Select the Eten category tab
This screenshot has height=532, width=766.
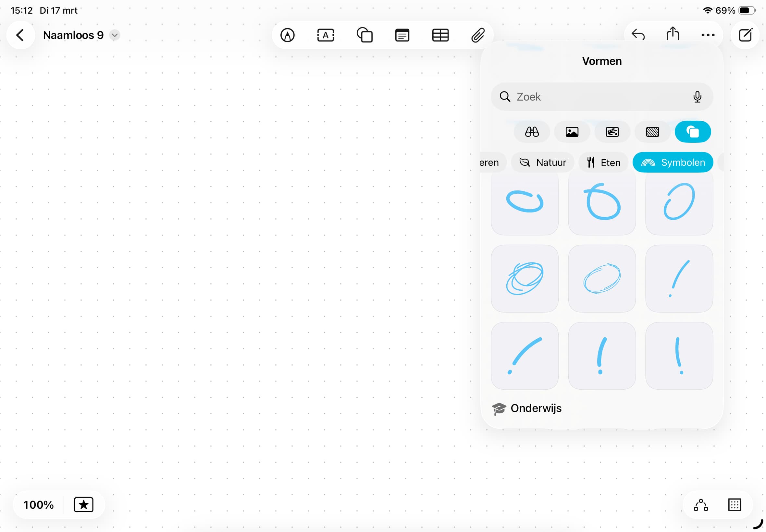click(604, 162)
